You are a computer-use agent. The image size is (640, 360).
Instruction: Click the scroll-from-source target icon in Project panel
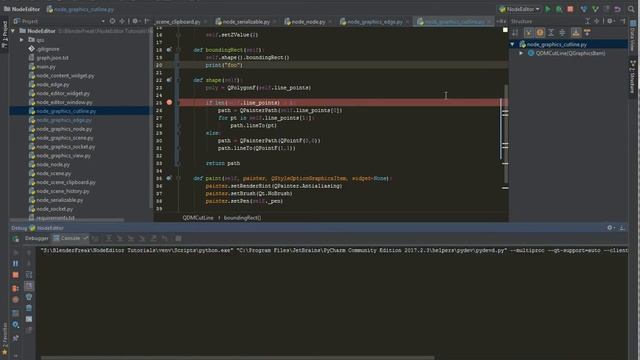click(x=112, y=21)
